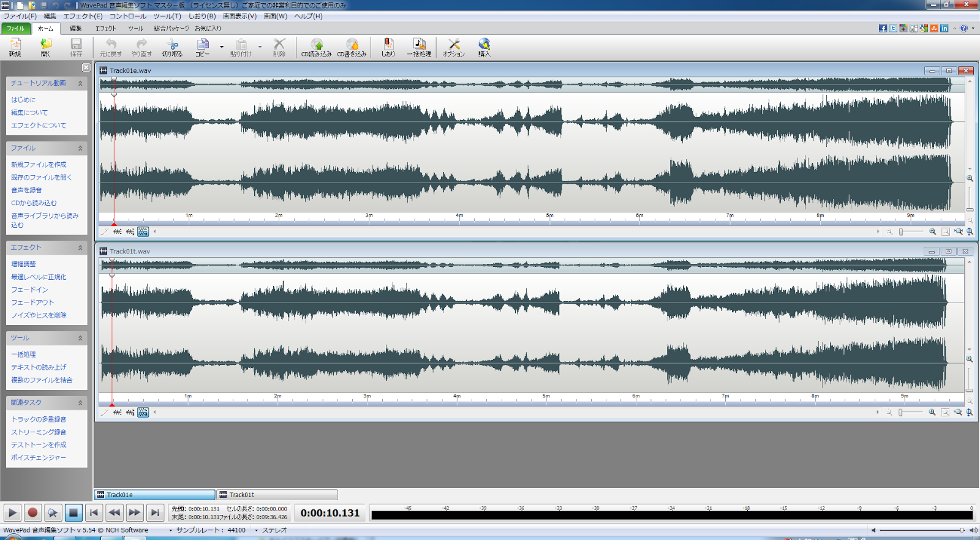980x540 pixels.
Task: Open a file with the 開く icon
Action: [46, 47]
